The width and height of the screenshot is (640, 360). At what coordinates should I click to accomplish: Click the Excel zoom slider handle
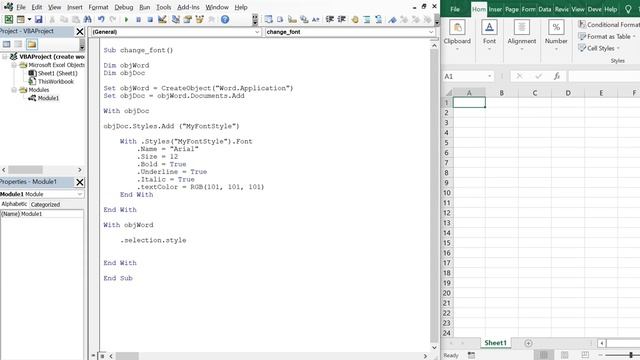click(631, 355)
